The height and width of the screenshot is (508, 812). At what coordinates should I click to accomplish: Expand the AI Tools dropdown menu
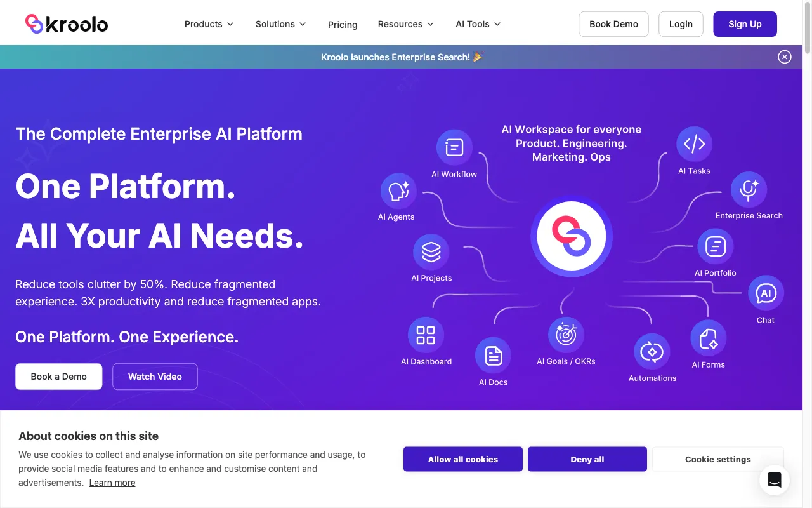(x=478, y=24)
